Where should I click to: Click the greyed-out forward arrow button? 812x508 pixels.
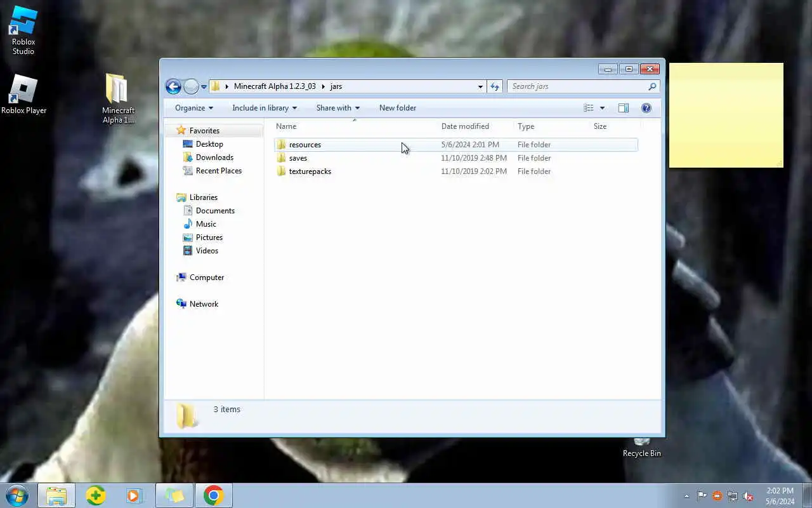point(191,86)
